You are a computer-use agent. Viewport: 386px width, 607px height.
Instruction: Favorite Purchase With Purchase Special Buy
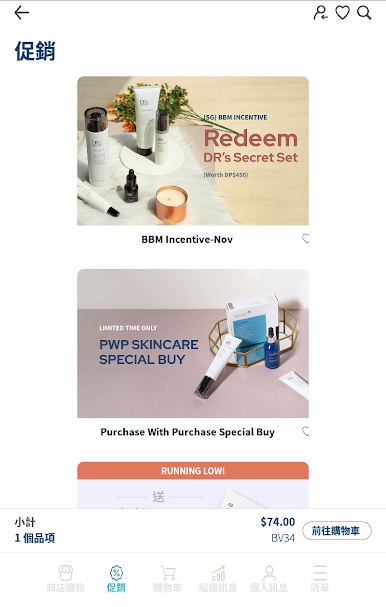tap(305, 431)
